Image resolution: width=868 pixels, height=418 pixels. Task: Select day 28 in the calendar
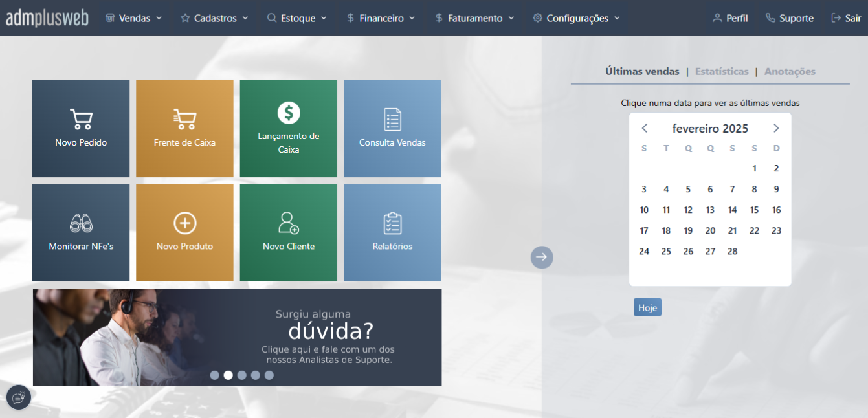pos(732,251)
